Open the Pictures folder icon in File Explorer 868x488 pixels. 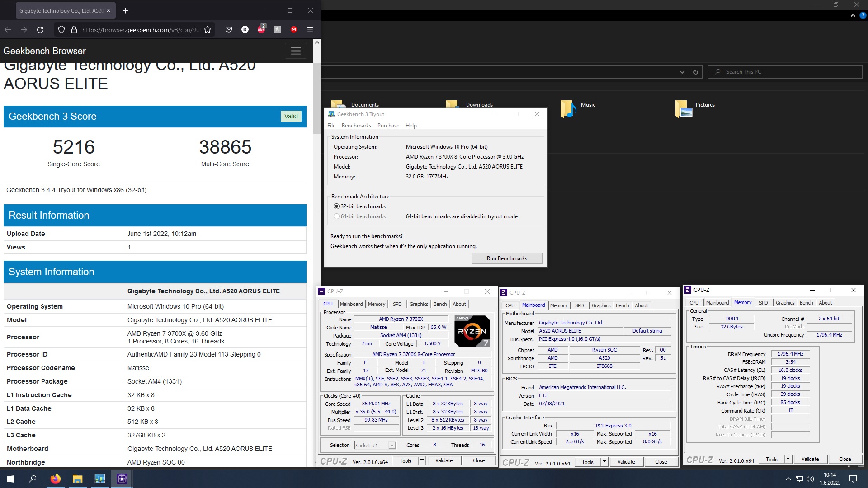pyautogui.click(x=684, y=109)
